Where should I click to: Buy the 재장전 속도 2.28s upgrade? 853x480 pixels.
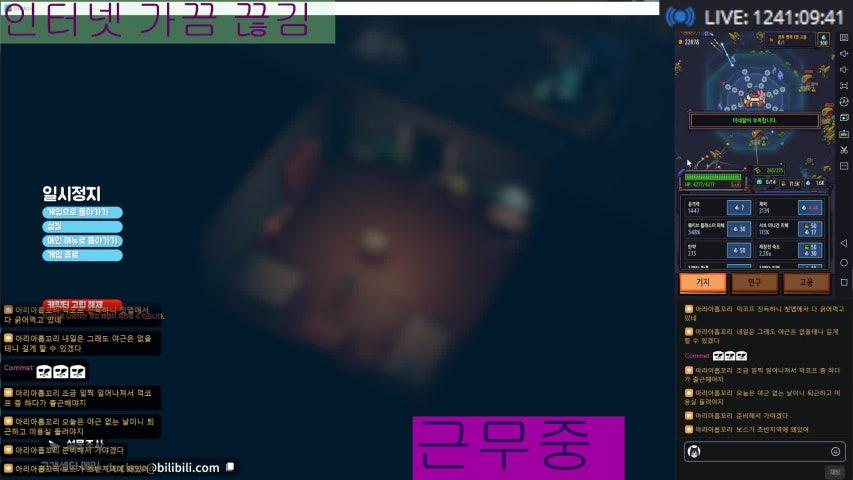pyautogui.click(x=810, y=250)
